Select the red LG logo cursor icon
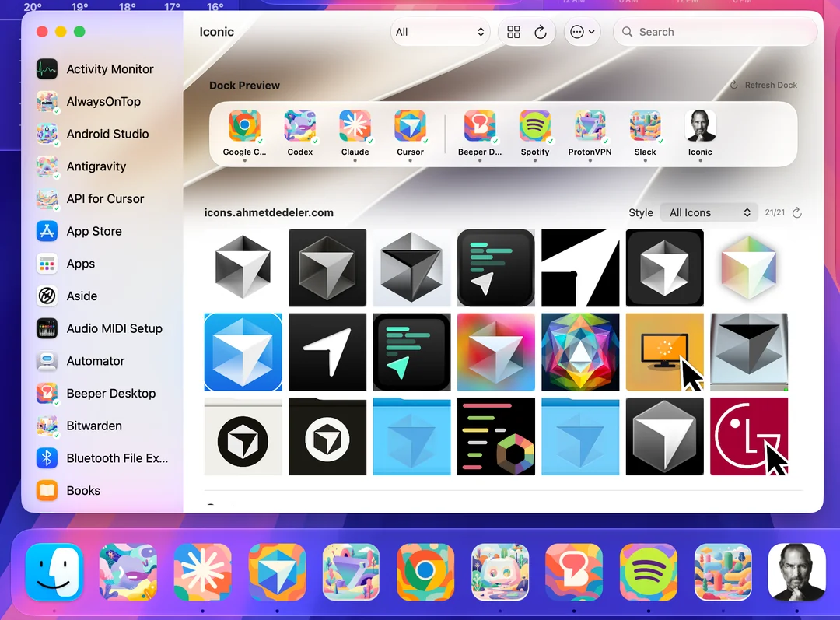The image size is (840, 620). 749,436
